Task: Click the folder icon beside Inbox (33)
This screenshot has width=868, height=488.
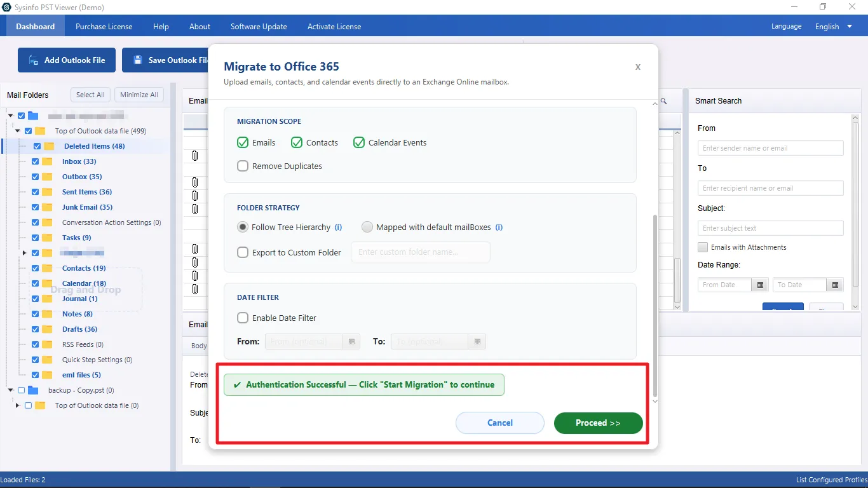Action: [47, 161]
